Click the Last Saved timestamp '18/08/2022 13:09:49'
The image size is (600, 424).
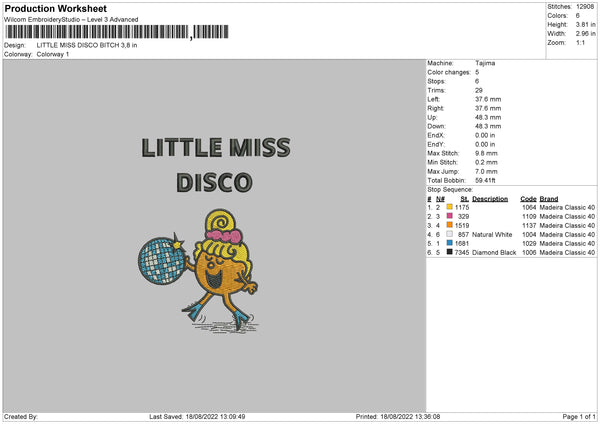pos(215,416)
